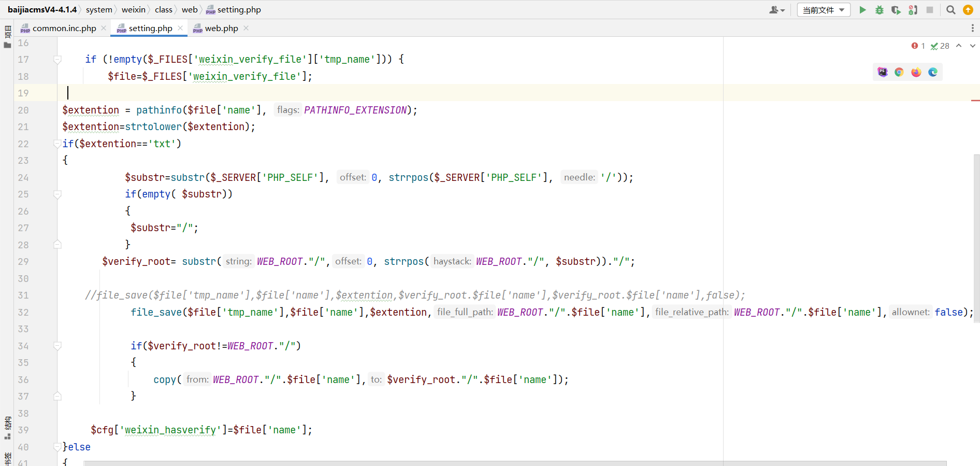Screen dimensions: 980x466
Task: Run the current file with the green Run button
Action: pyautogui.click(x=862, y=10)
